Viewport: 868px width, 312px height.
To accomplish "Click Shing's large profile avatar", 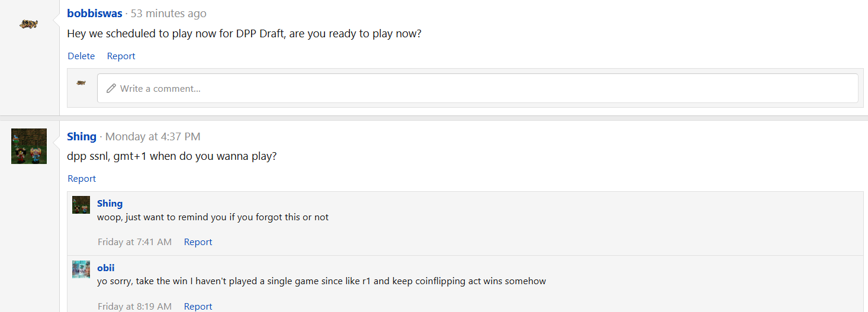I will point(29,146).
